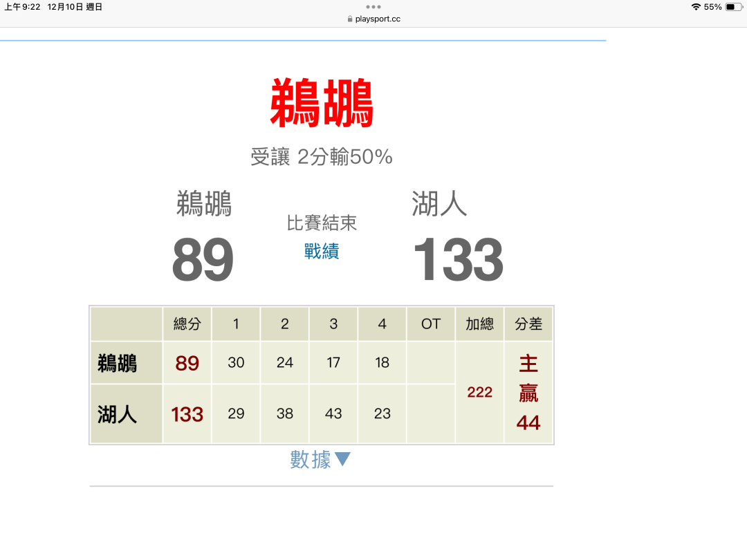Viewport: 747px width, 560px height.
Task: Click the 主贏 44 margin cell
Action: (x=528, y=393)
